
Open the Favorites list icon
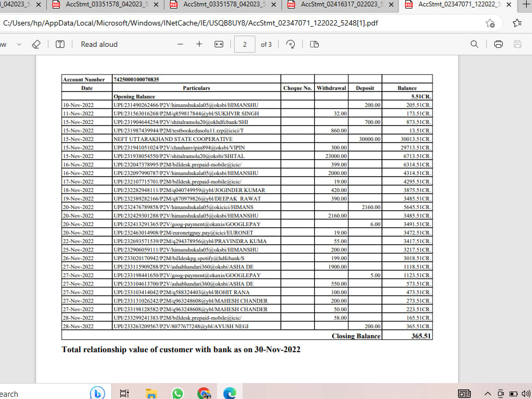point(517,23)
